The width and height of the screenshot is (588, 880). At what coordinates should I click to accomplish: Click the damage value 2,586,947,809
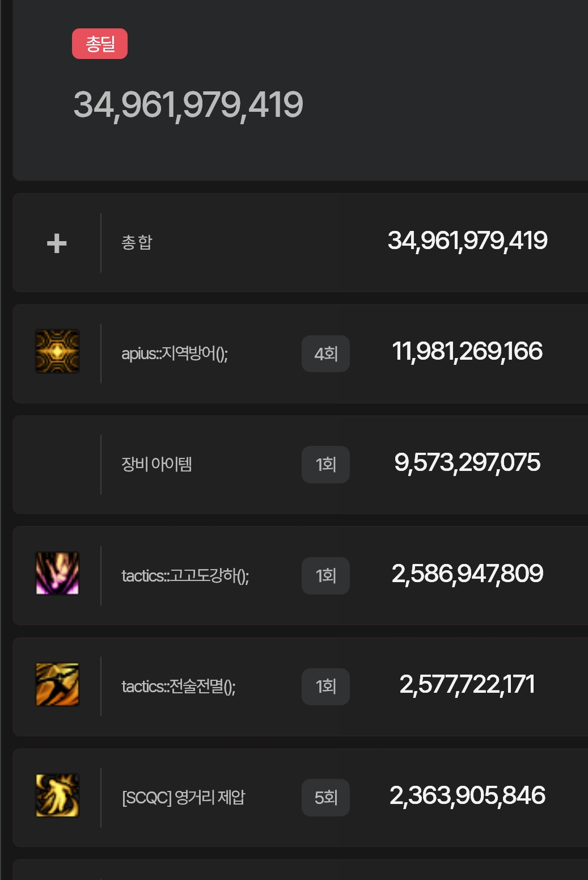click(467, 574)
